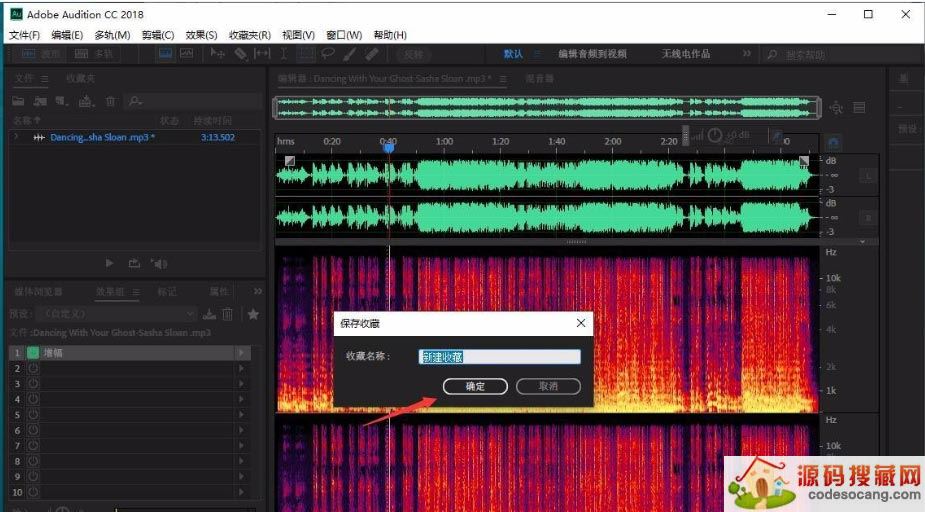
Task: Toggle the power button of effect slot 1
Action: pos(33,353)
